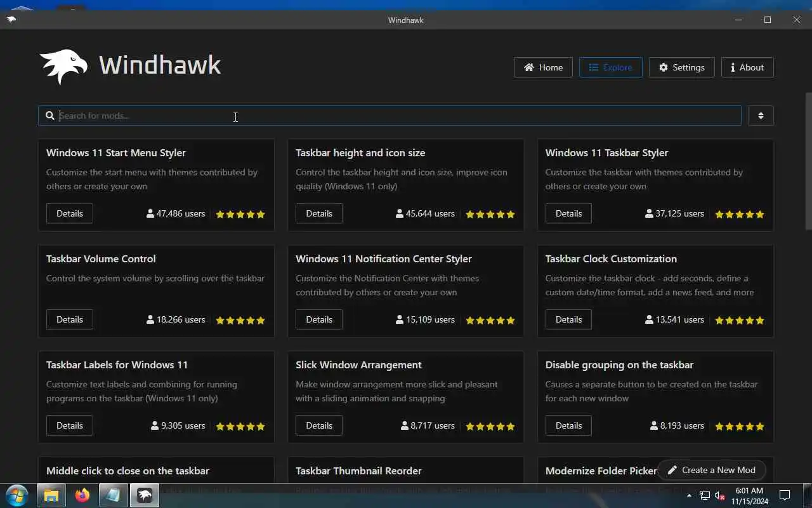Click the user icon beside 13,541 users
This screenshot has height=508, width=812.
pos(649,319)
